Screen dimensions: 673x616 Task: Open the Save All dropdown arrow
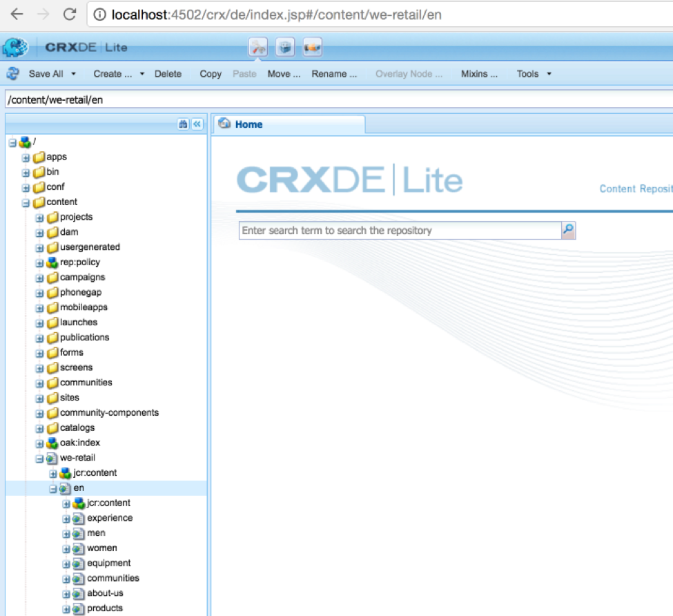tap(73, 74)
